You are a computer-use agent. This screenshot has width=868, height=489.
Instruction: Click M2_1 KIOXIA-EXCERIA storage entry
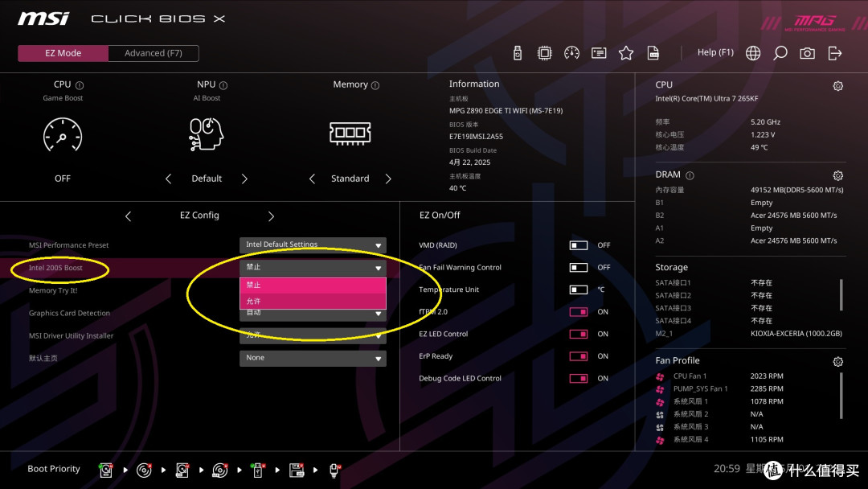tap(748, 334)
